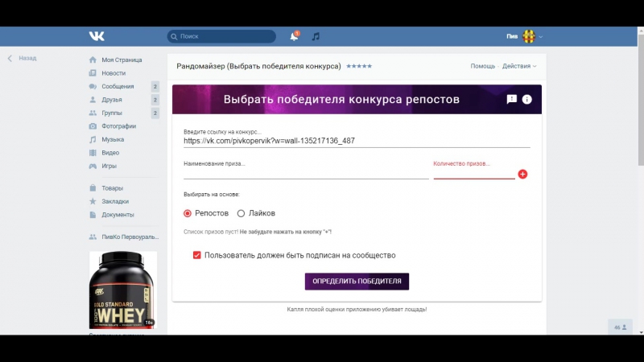644x362 pixels.
Task: Click the Музыка sidebar note icon
Action: tap(93, 139)
